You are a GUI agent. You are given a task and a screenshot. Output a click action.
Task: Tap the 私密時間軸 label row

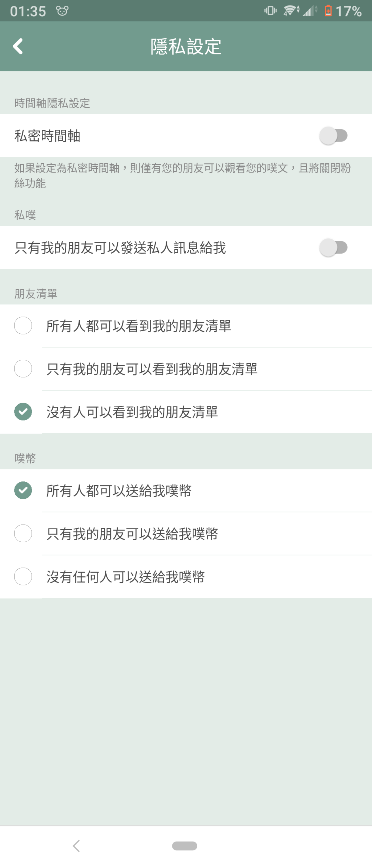coord(186,135)
